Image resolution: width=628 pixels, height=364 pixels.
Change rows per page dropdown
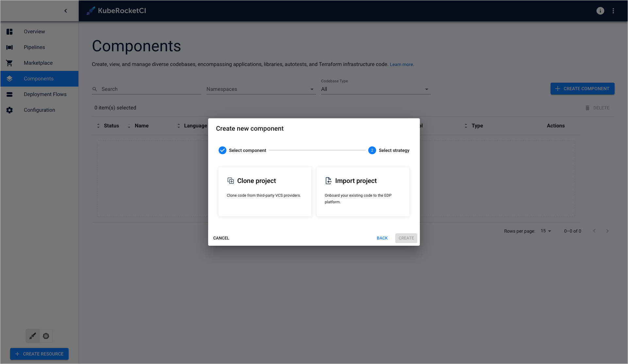(x=546, y=231)
